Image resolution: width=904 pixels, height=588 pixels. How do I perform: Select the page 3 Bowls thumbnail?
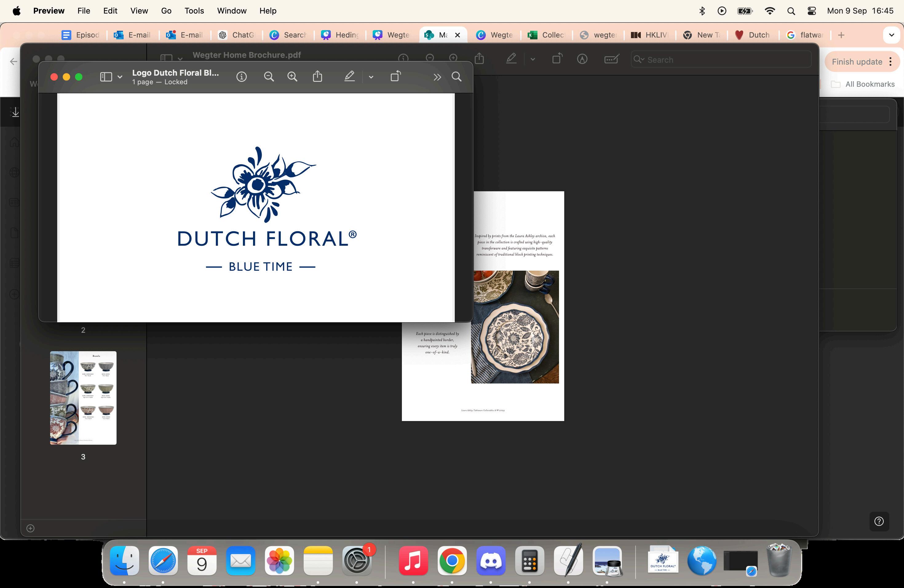(x=83, y=398)
